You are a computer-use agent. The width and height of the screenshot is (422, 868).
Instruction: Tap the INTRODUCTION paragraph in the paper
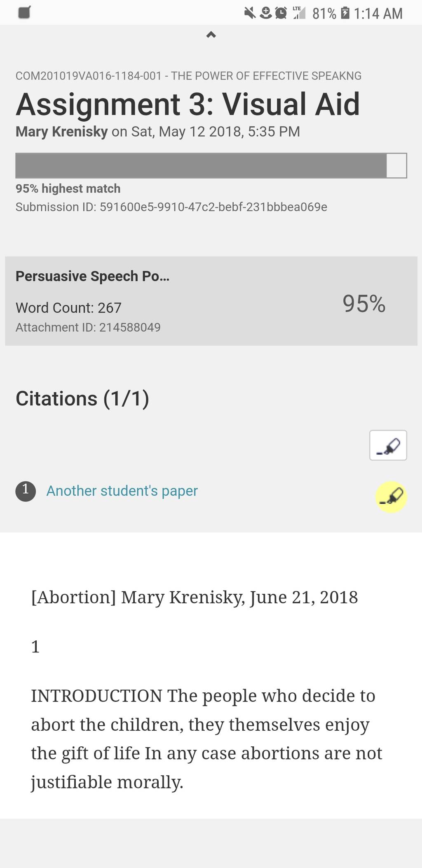[206, 739]
